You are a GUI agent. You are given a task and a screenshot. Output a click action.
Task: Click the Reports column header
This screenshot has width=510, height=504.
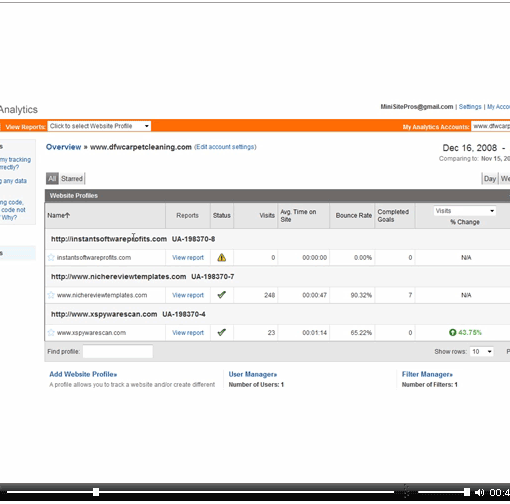(x=187, y=216)
